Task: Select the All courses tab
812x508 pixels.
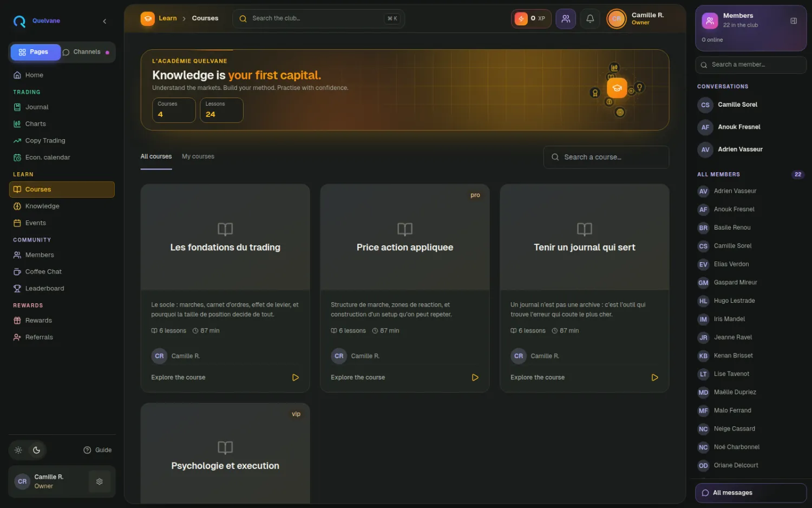Action: coord(156,157)
